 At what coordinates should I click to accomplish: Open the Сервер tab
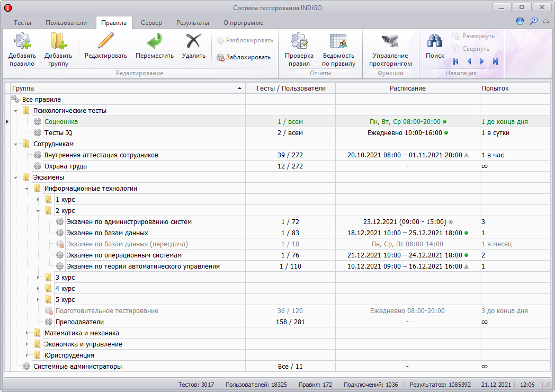pyautogui.click(x=151, y=23)
